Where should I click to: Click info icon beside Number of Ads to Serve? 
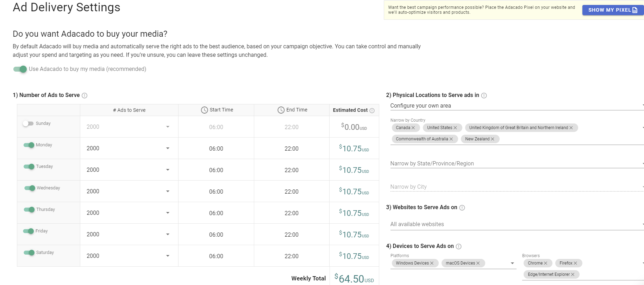(x=85, y=96)
